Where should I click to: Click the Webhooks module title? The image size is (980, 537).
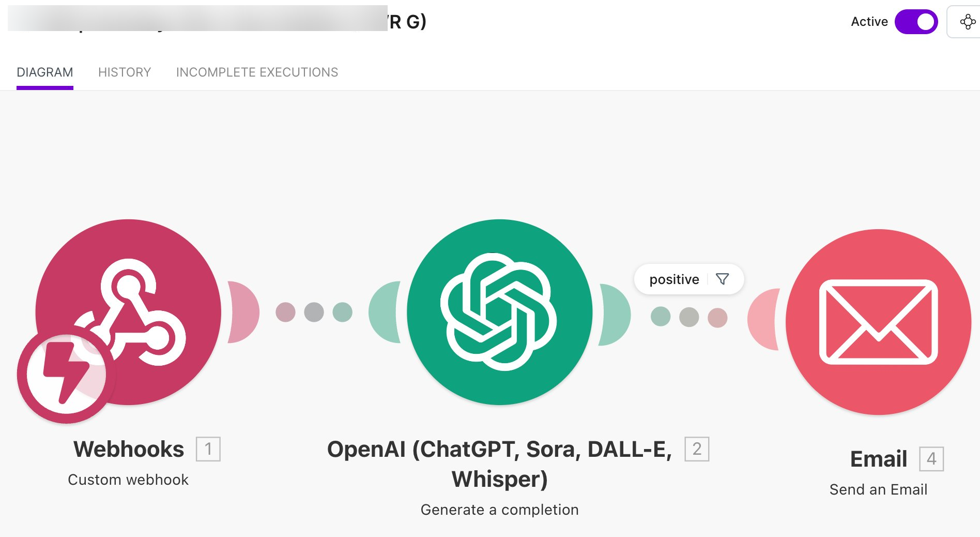click(x=129, y=449)
